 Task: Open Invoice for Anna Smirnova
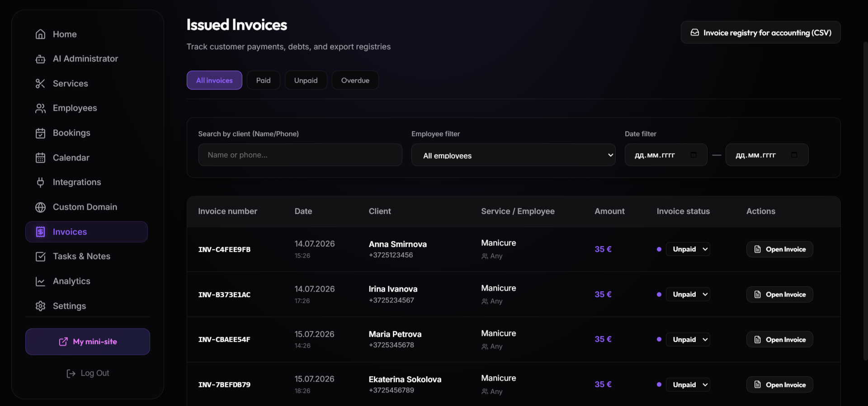point(780,249)
